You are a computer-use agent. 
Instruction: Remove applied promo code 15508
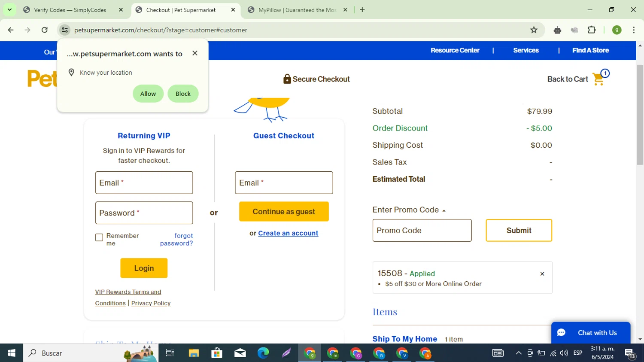coord(542,274)
